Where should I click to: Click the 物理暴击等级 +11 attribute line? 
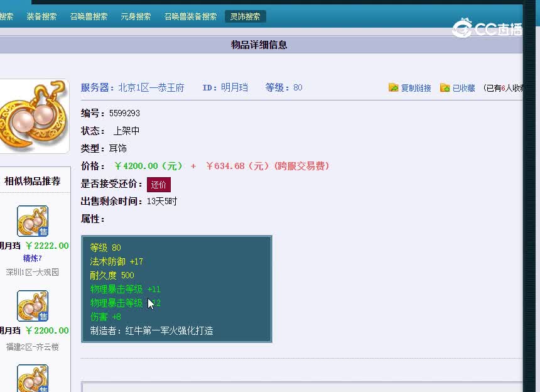click(126, 289)
